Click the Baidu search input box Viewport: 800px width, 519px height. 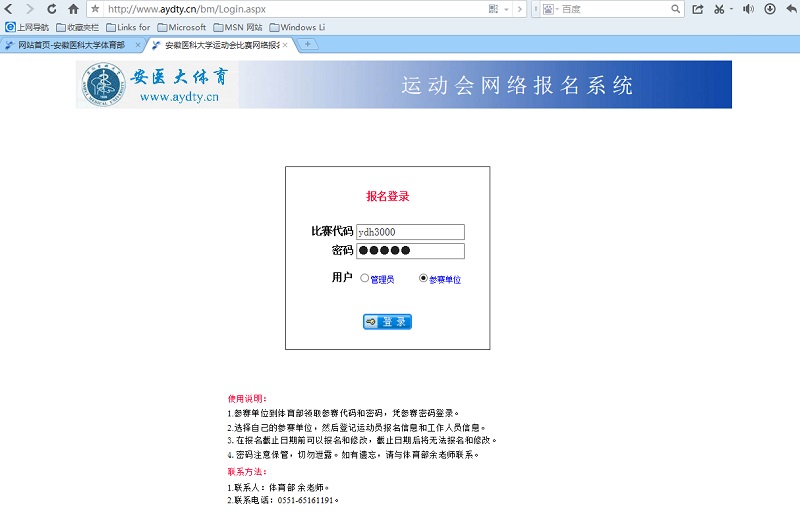[615, 9]
